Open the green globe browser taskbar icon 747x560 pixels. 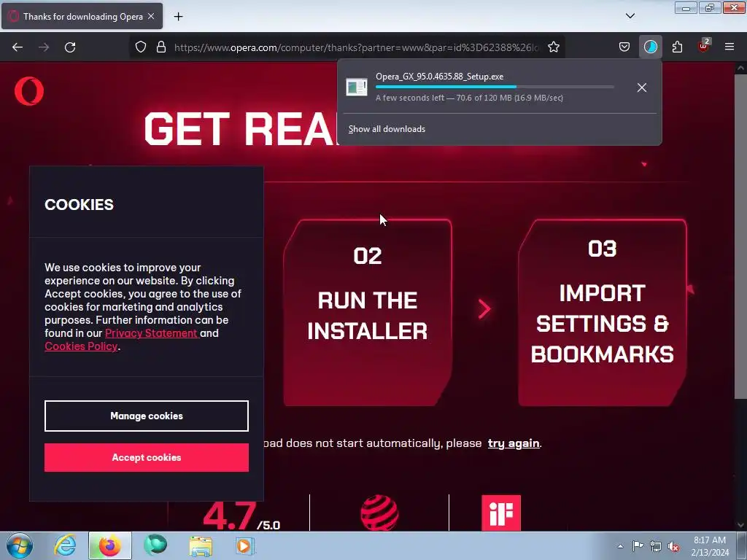155,545
